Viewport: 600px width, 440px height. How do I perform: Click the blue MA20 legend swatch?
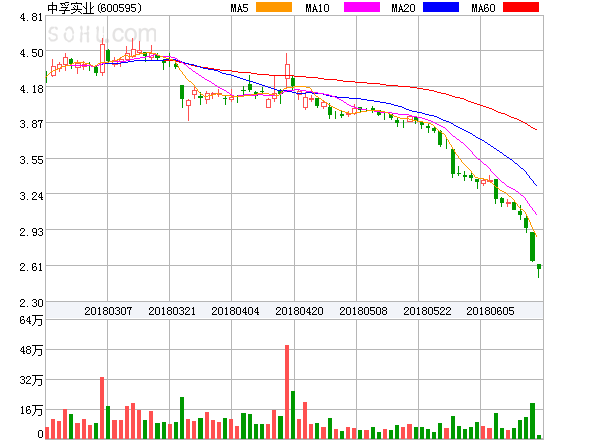coord(441,7)
